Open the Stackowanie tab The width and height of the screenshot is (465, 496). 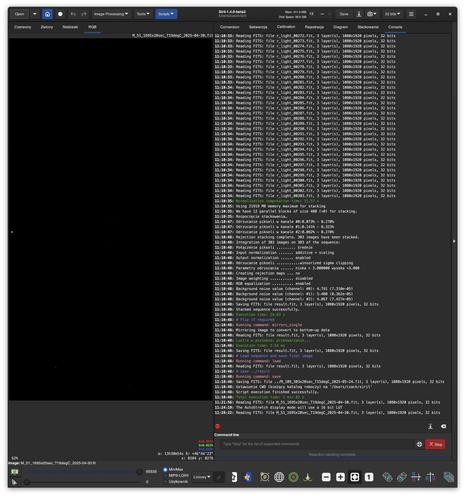[368, 27]
